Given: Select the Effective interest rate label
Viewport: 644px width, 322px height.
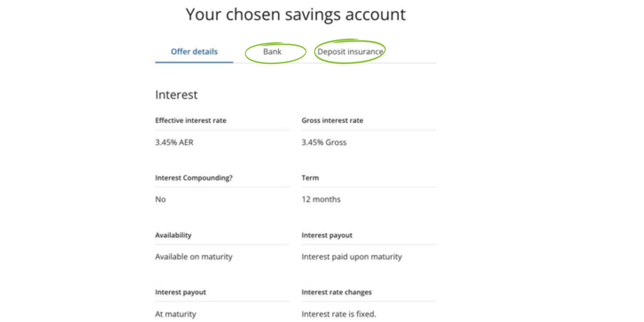Looking at the screenshot, I should (x=191, y=120).
